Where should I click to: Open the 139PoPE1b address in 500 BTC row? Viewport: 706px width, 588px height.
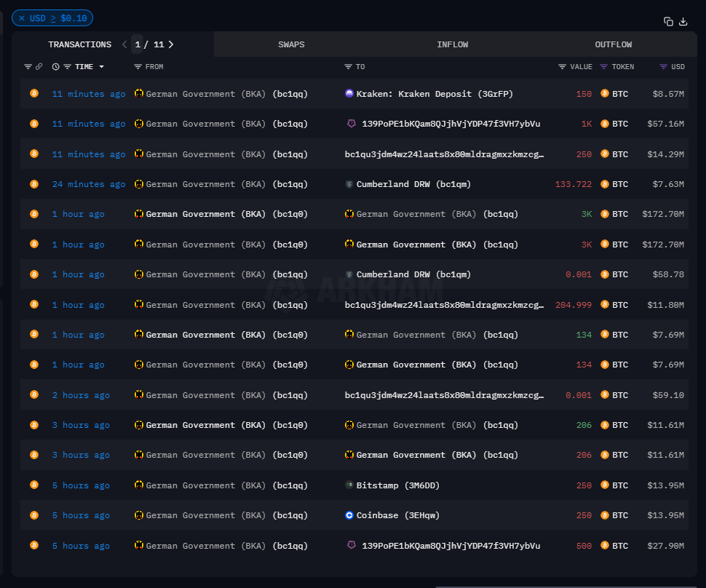point(451,546)
